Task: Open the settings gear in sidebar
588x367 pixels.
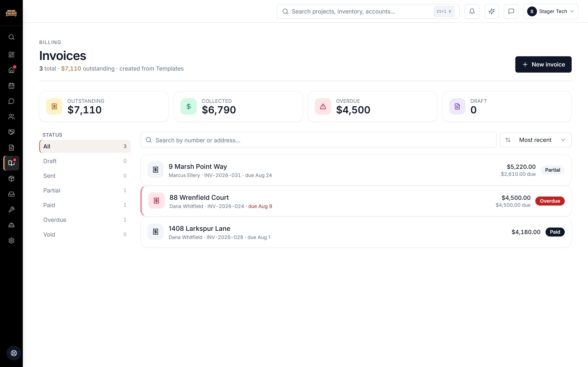Action: 11,241
